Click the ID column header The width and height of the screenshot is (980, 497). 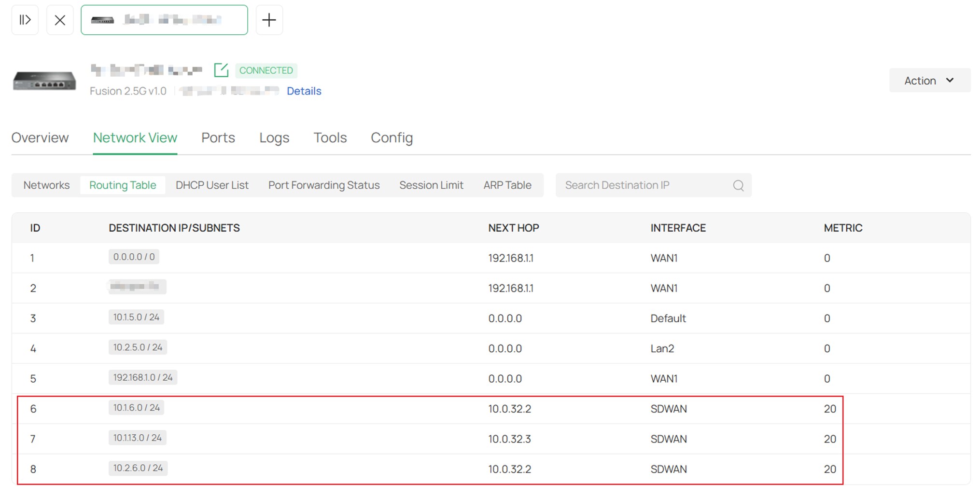click(x=35, y=228)
